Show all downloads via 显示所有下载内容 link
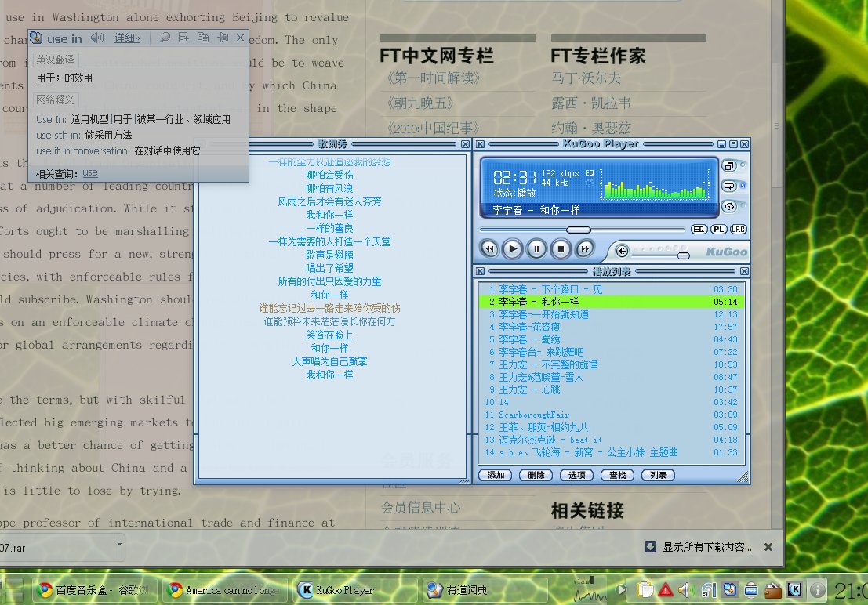 pyautogui.click(x=707, y=548)
